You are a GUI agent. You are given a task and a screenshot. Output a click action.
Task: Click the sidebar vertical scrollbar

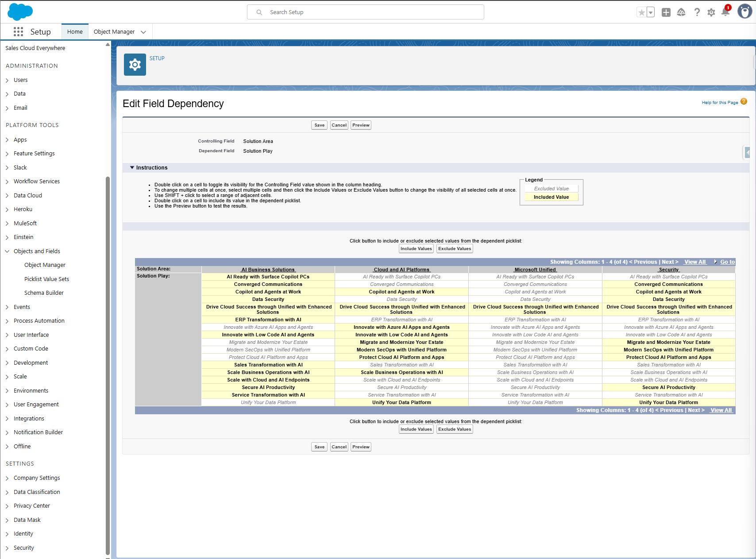108,365
